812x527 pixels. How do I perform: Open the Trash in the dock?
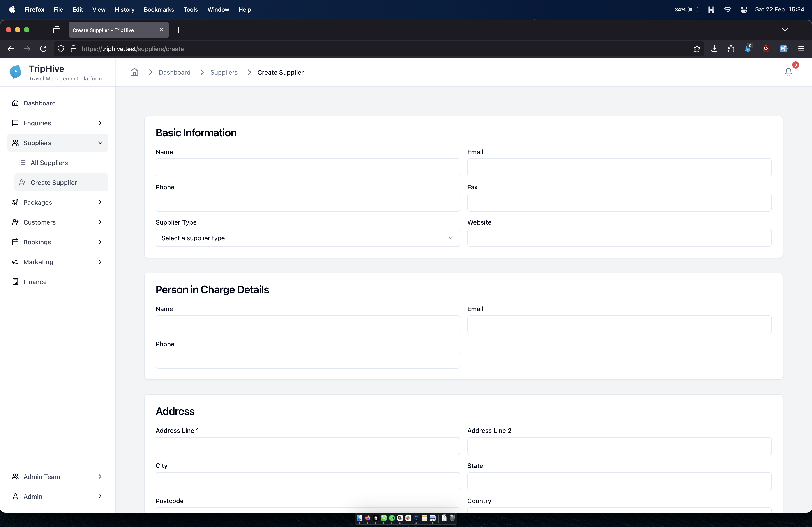452,518
